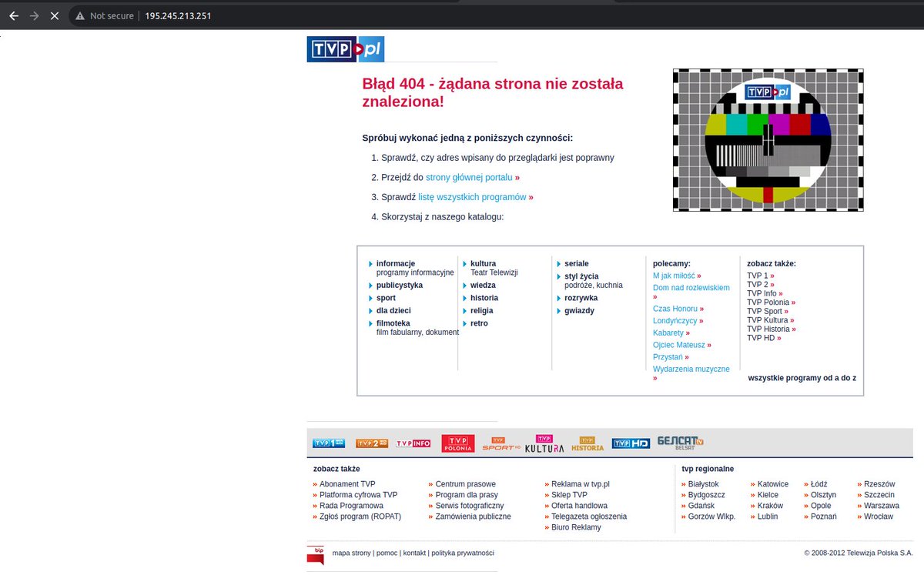Screen dimensions: 924x575
Task: Open the TVP Polonia channel logo
Action: coord(458,443)
